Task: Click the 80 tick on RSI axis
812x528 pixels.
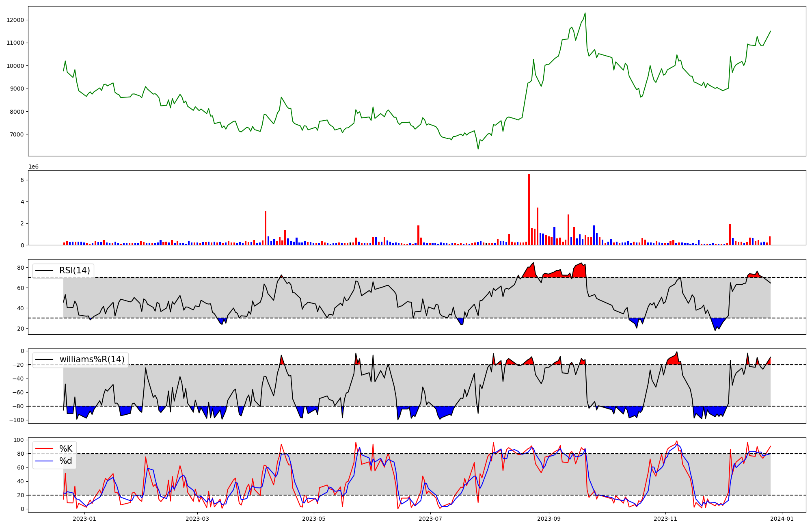Action: 20,267
